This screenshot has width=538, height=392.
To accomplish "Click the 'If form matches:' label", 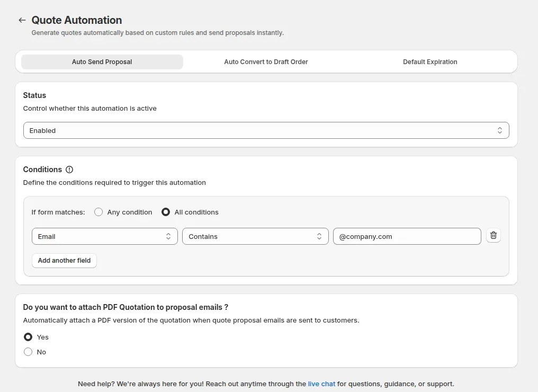I will click(58, 212).
